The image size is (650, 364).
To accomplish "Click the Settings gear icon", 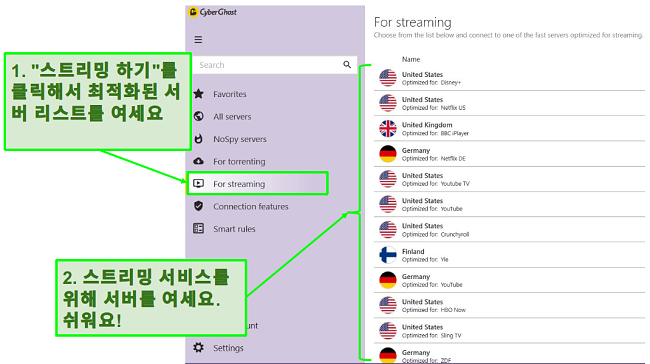I will 199,347.
